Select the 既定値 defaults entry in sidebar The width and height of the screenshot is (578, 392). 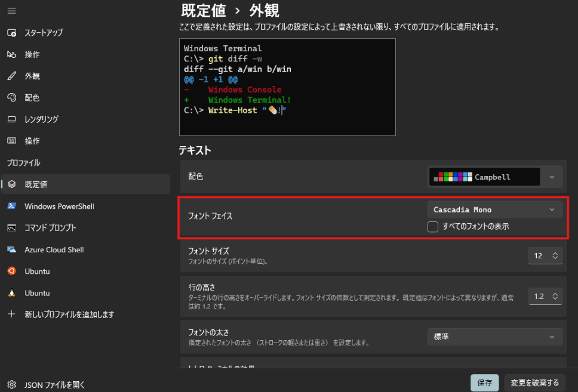tap(85, 184)
